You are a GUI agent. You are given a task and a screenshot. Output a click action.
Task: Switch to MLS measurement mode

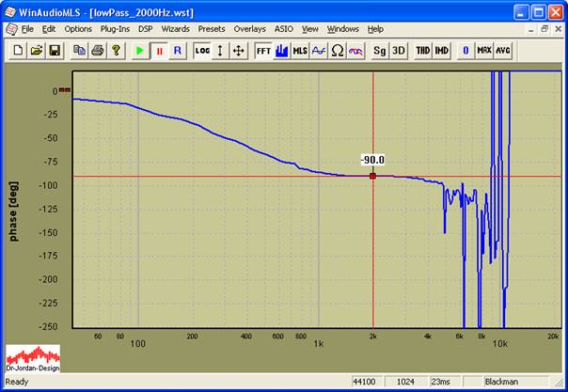(x=300, y=51)
